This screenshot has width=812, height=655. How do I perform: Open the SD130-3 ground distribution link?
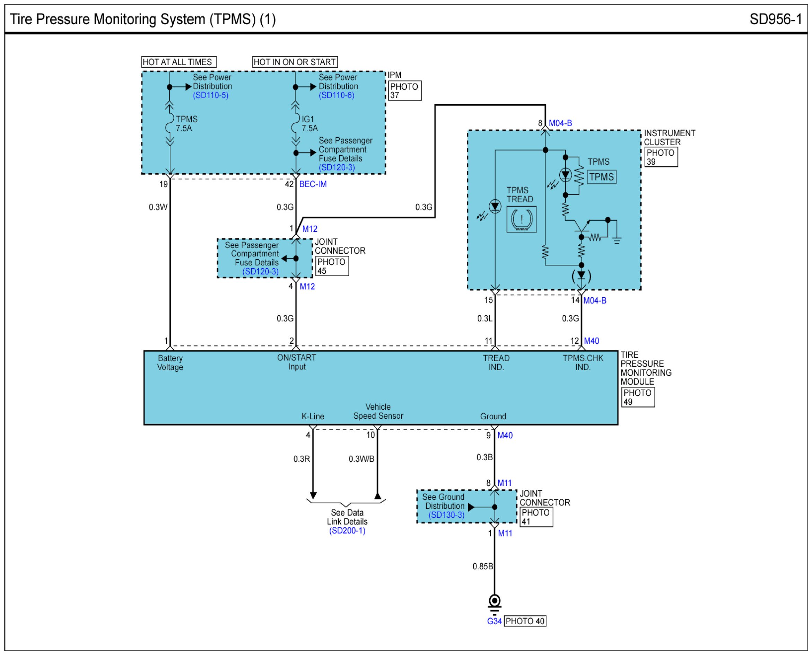coord(446,515)
